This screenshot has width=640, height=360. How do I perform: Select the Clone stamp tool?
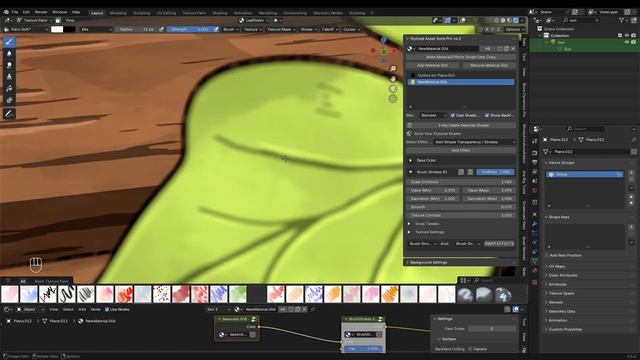tap(9, 77)
